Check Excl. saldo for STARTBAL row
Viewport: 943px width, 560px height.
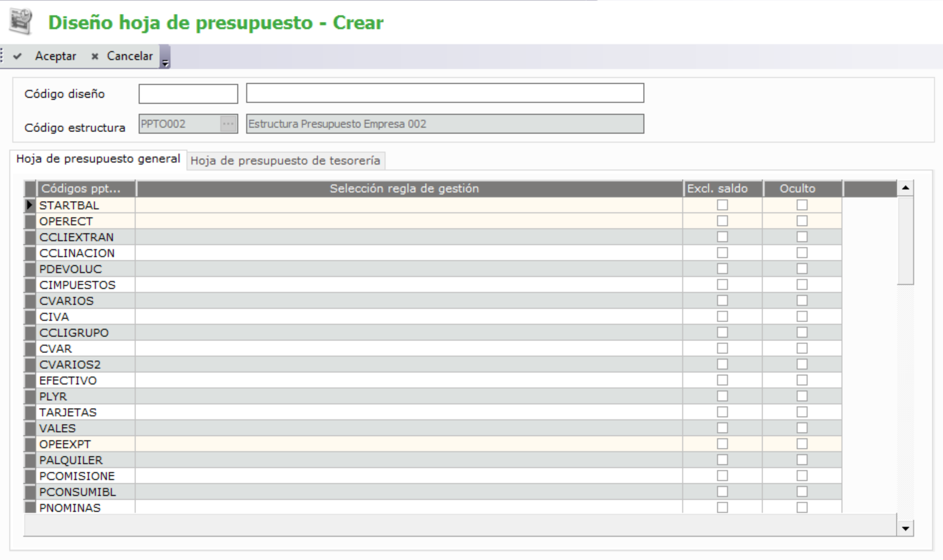(x=722, y=206)
